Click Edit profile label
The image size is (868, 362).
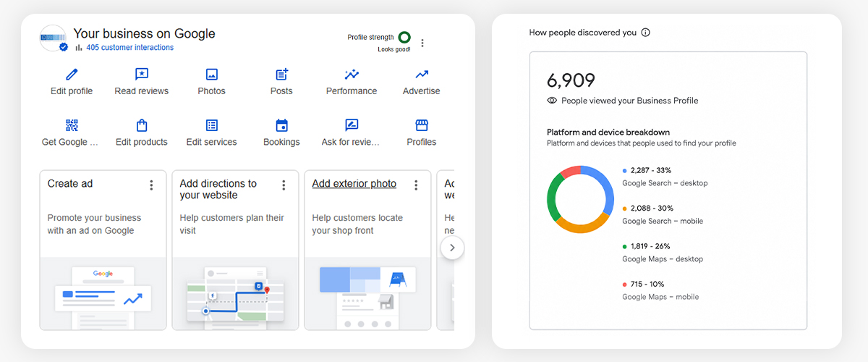72,91
